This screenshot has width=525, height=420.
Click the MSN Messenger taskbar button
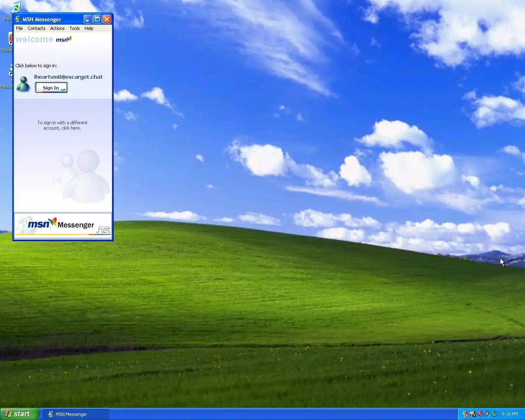[76, 414]
